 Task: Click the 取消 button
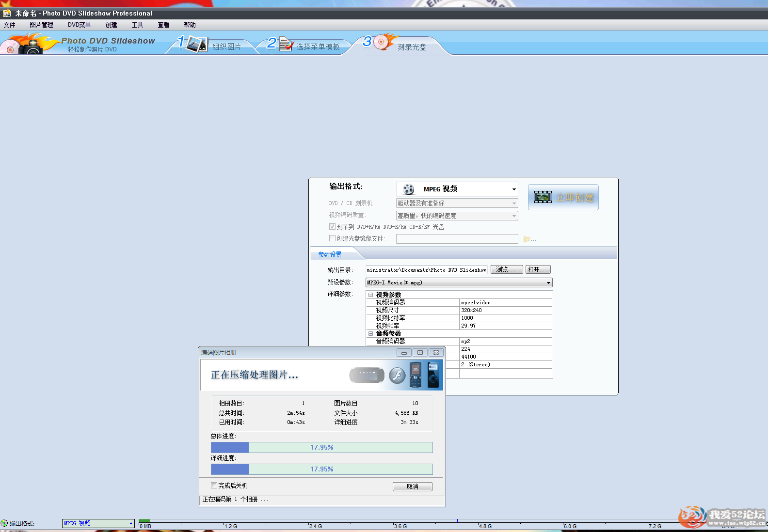click(413, 486)
